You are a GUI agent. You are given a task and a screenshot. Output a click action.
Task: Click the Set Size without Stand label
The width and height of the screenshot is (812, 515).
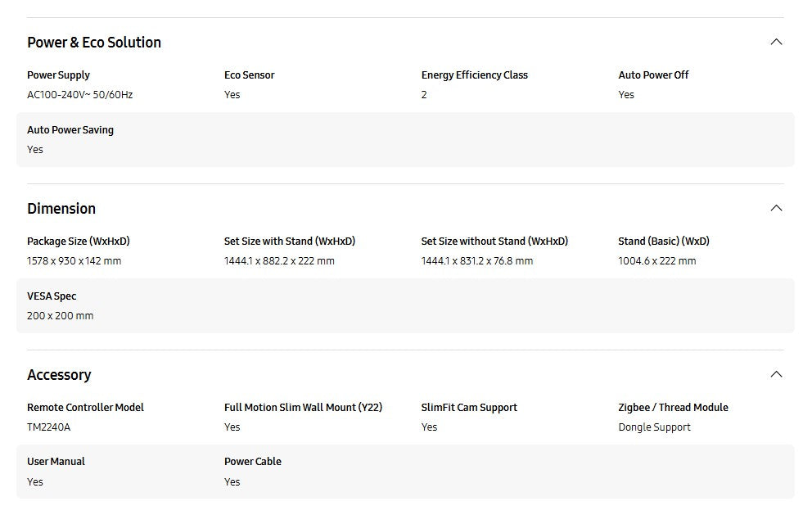coord(494,242)
